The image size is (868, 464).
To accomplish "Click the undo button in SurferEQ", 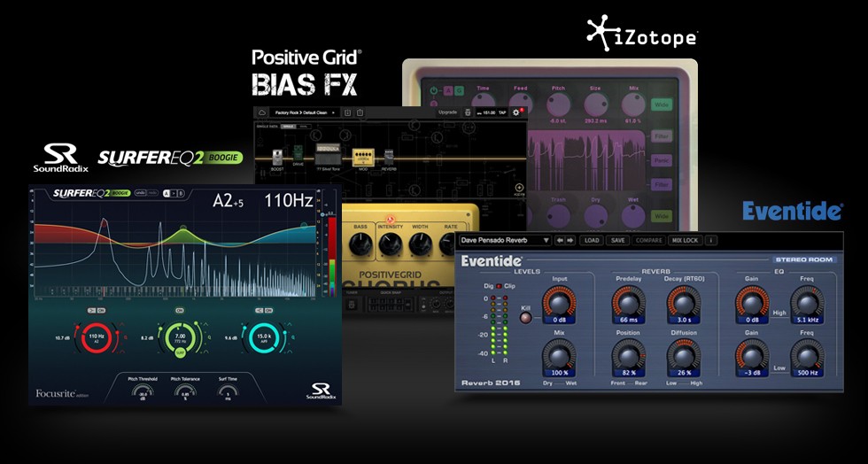I will point(140,193).
